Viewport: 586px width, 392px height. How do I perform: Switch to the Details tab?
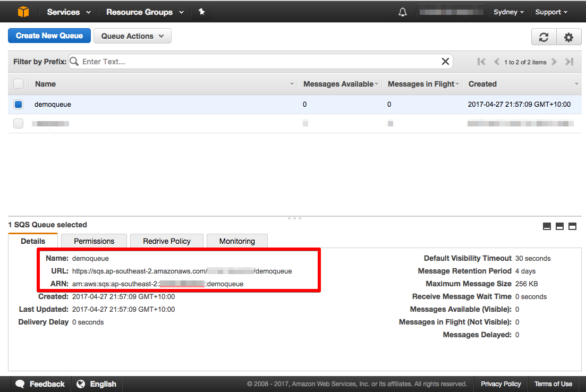coord(33,241)
